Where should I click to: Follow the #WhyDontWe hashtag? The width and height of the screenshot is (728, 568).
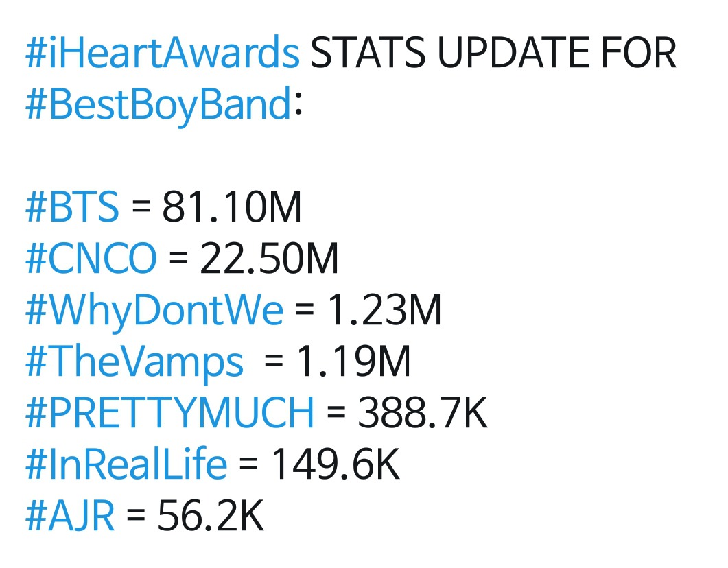(x=154, y=311)
